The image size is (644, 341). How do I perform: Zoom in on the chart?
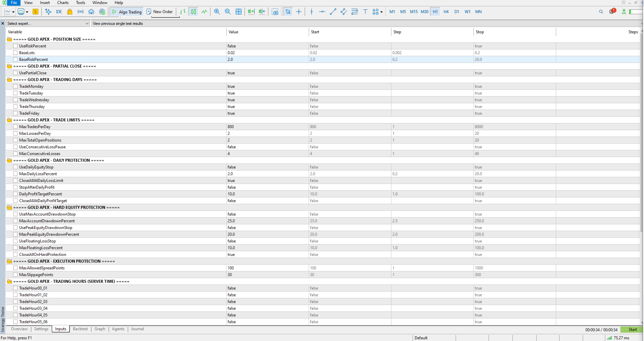(217, 12)
